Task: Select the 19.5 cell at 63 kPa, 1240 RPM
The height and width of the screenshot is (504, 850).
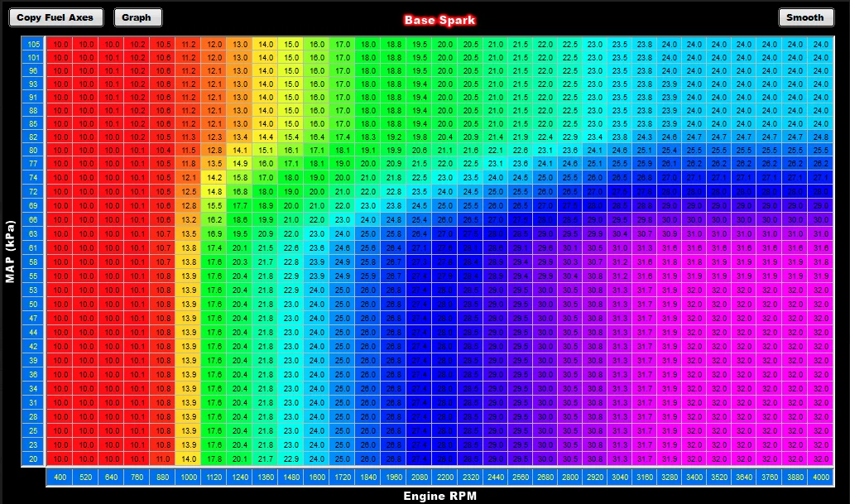Action: pyautogui.click(x=240, y=233)
